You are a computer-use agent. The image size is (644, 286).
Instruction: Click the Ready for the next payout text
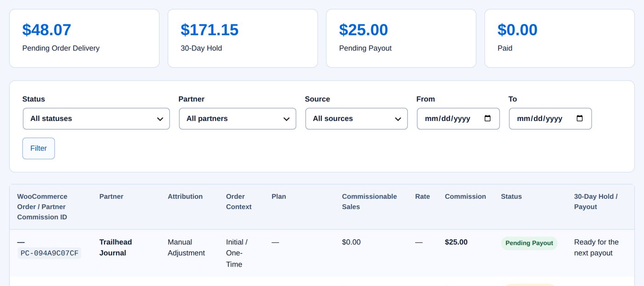[596, 247]
